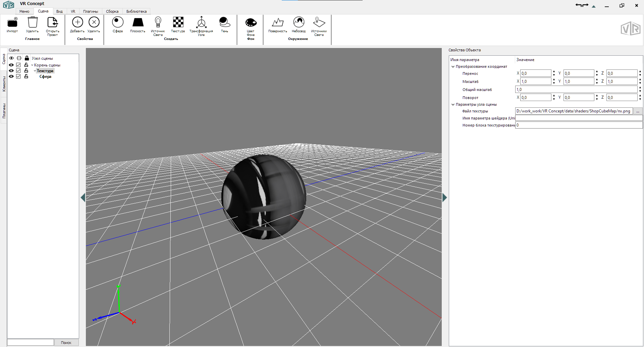Uncheck the Корень сцены checkbox
This screenshot has height=347, width=644.
click(18, 65)
